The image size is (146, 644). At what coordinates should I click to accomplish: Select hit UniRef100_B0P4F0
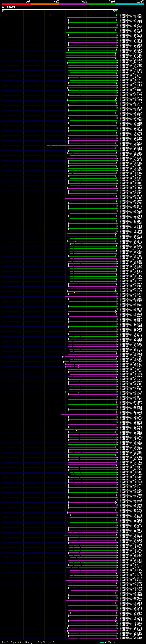pyautogui.click(x=131, y=48)
